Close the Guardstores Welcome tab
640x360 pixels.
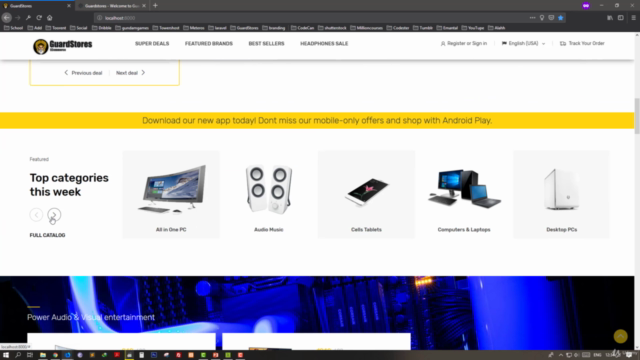pyautogui.click(x=144, y=6)
